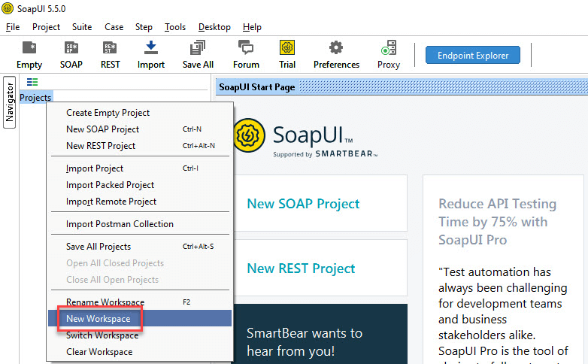
Task: Click the green list icon above Projects
Action: tap(32, 82)
